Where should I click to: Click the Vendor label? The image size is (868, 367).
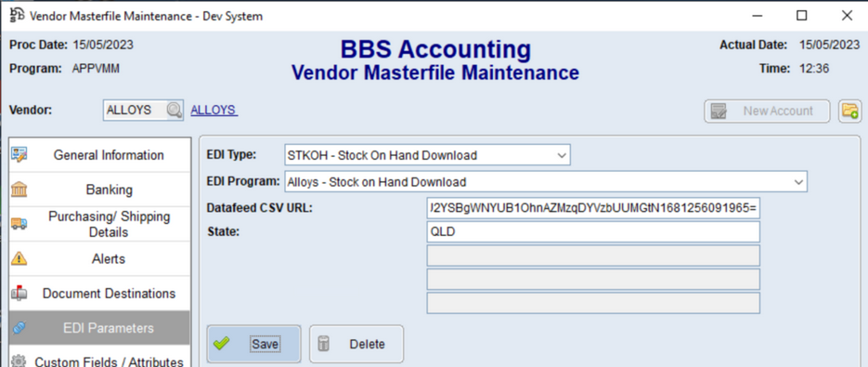tap(31, 110)
